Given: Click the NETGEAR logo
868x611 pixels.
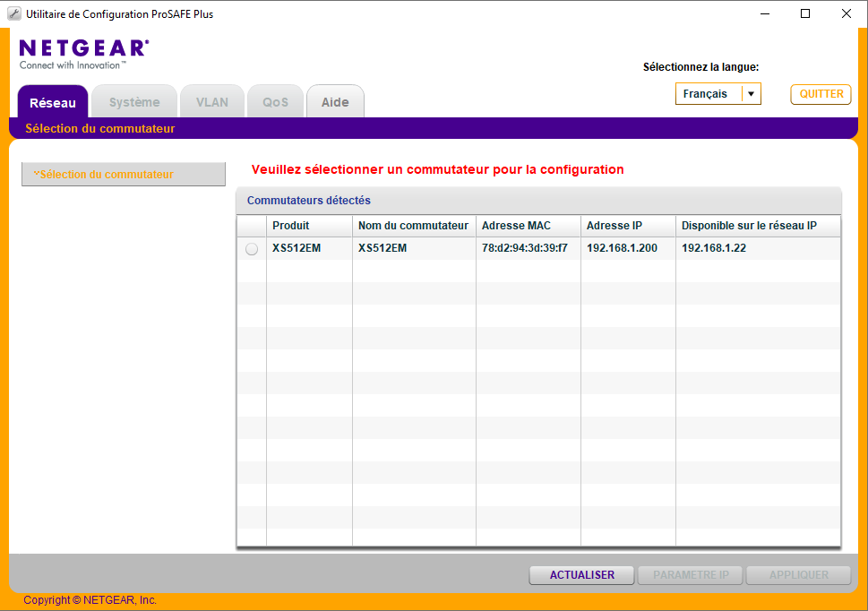Looking at the screenshot, I should [x=83, y=49].
